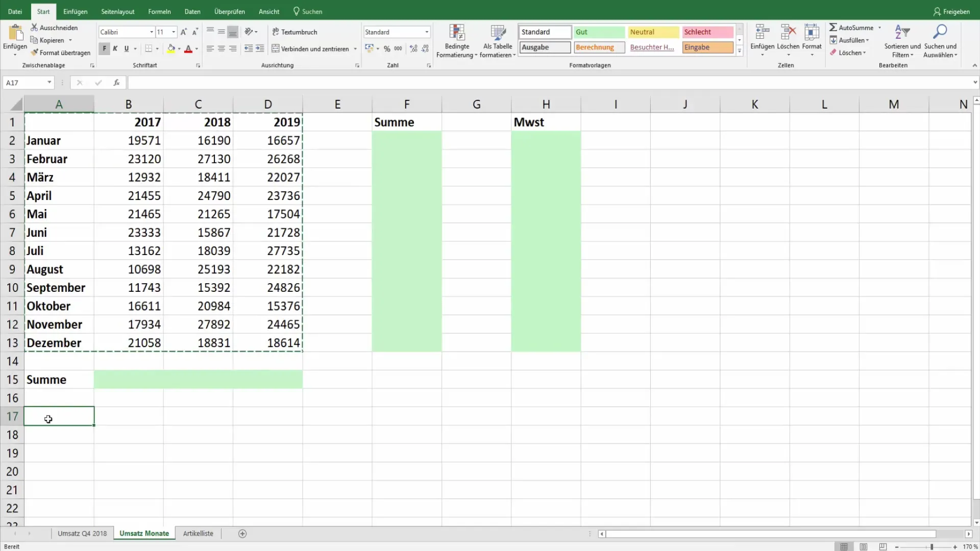
Task: Click the borders icon
Action: (x=149, y=48)
